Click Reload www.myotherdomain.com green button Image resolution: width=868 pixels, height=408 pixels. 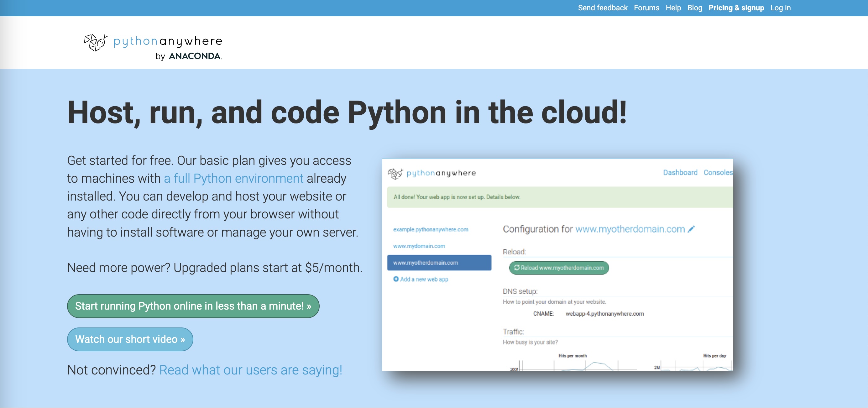tap(559, 268)
